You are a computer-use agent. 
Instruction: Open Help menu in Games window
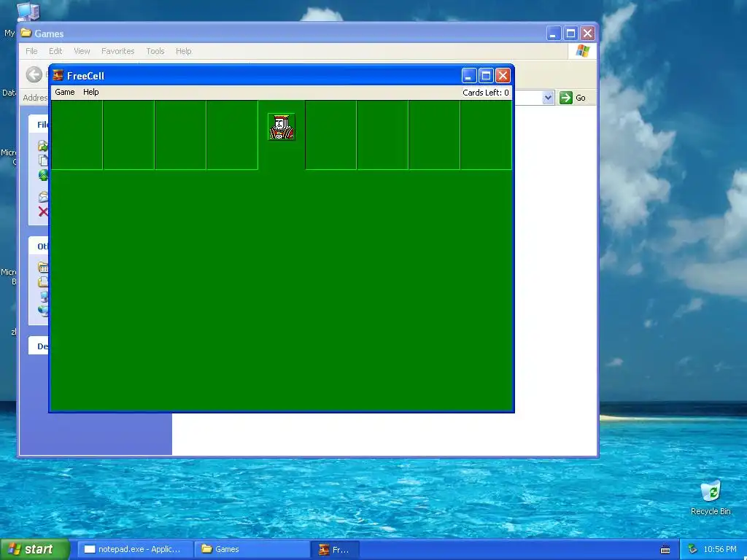point(183,52)
